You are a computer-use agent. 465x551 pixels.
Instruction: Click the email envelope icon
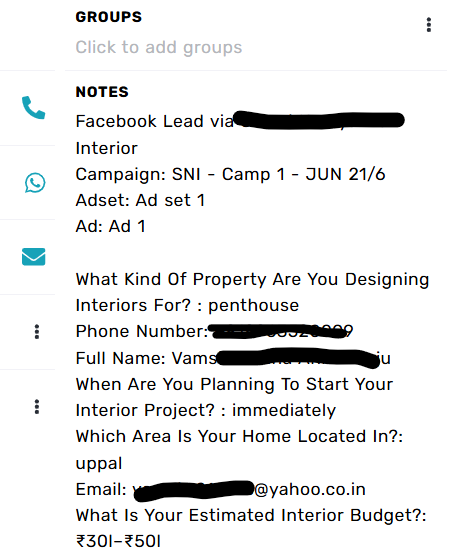tap(33, 257)
